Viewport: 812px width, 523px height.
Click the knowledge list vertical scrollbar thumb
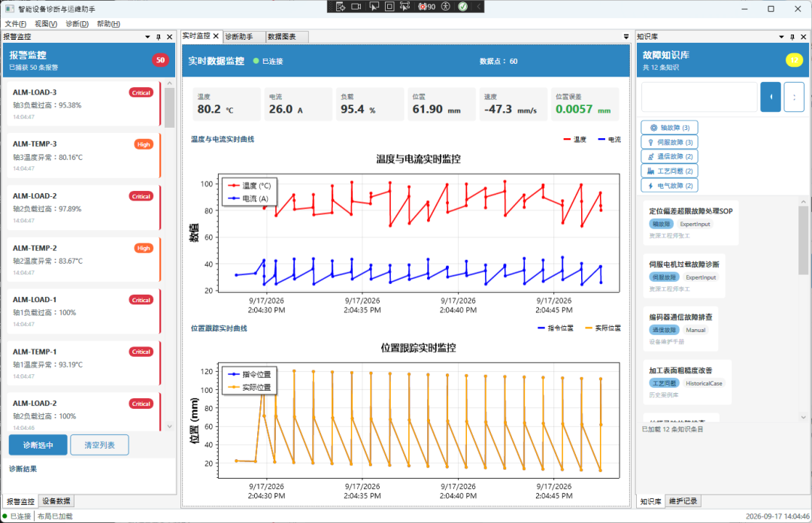click(803, 240)
